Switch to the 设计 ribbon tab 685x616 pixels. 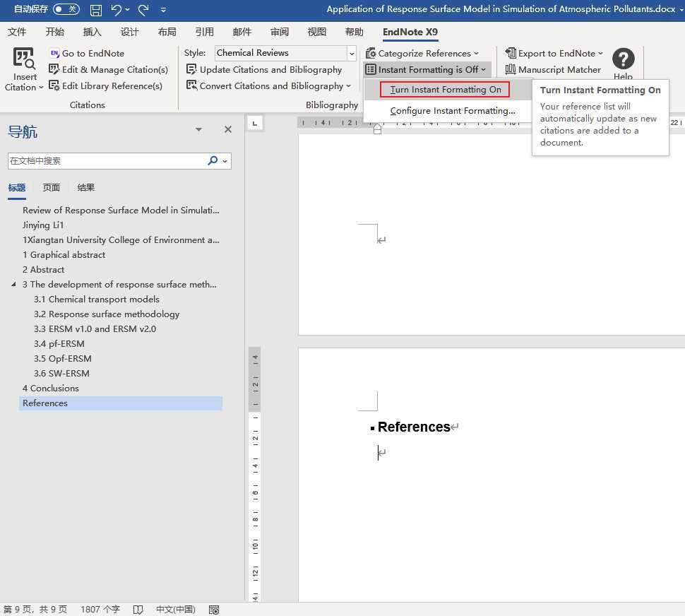(129, 32)
